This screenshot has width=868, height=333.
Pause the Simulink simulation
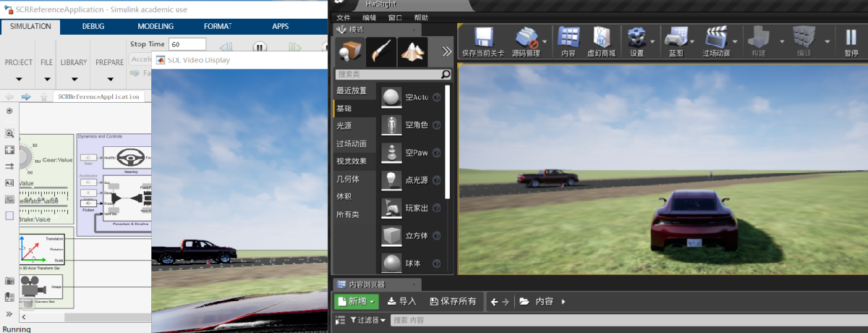pos(260,47)
